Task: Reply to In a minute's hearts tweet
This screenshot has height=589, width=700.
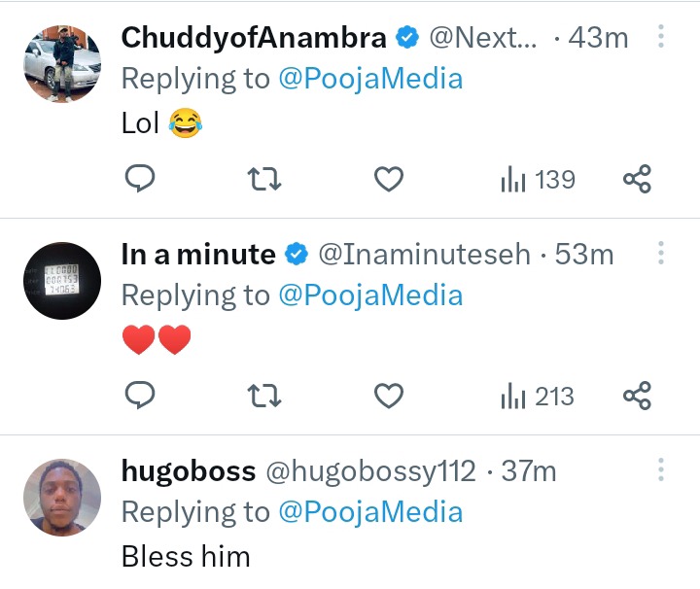Action: [x=141, y=397]
